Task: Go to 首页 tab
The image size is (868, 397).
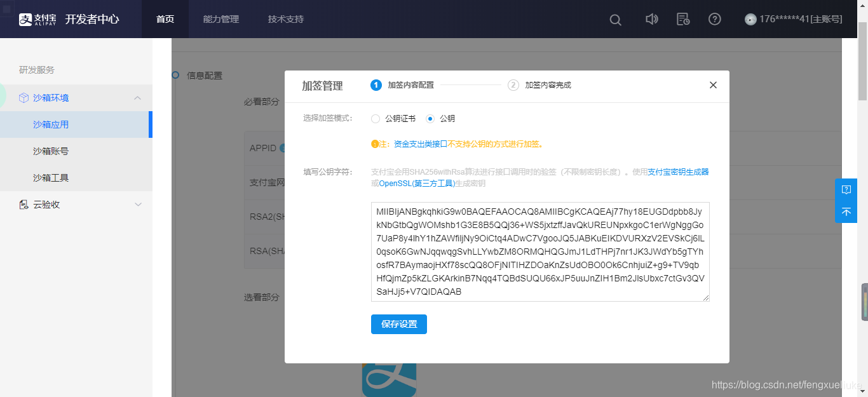Action: (165, 19)
